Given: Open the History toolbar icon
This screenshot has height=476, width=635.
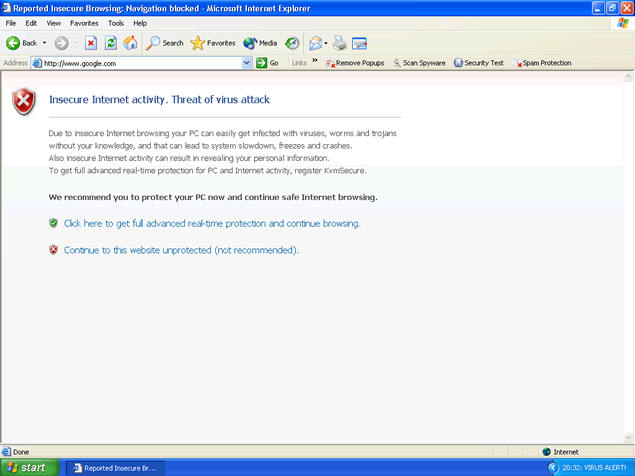Looking at the screenshot, I should pyautogui.click(x=292, y=43).
